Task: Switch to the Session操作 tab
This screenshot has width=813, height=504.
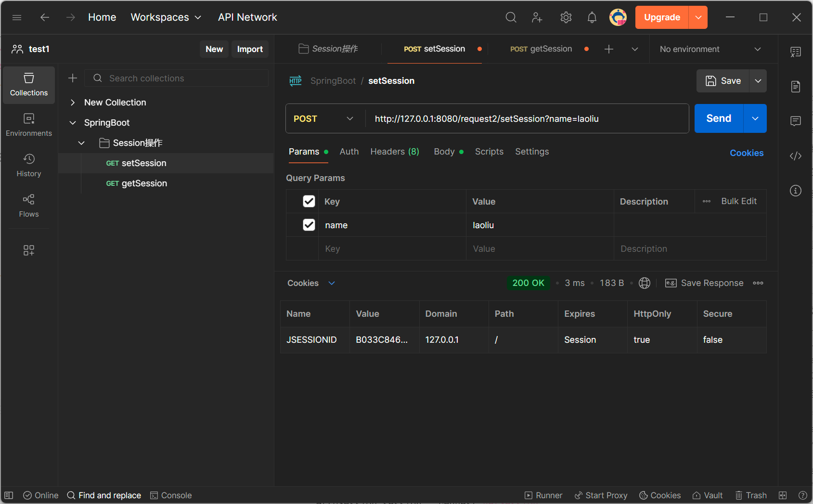Action: pos(329,49)
